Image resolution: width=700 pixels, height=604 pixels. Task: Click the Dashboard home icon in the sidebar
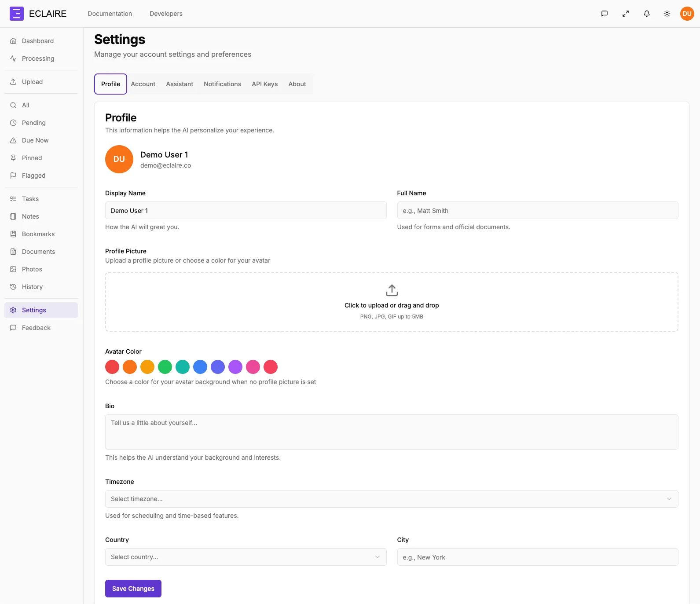13,41
